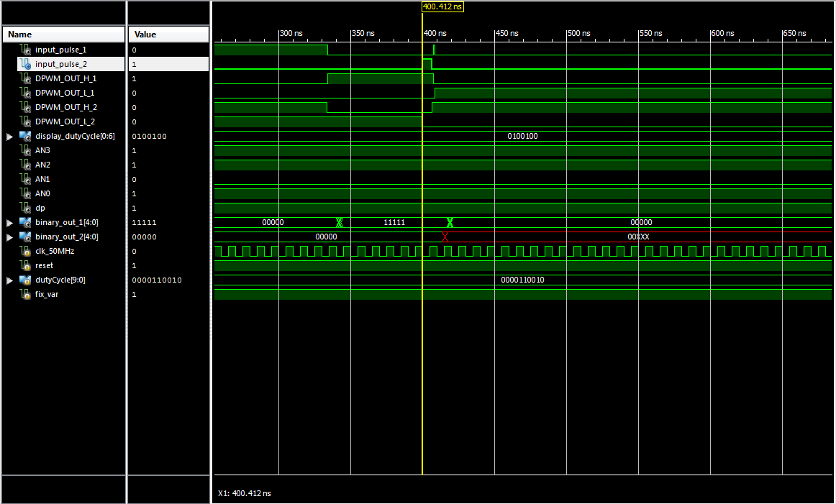Select the AN3 signal name
836x504 pixels.
(42, 150)
